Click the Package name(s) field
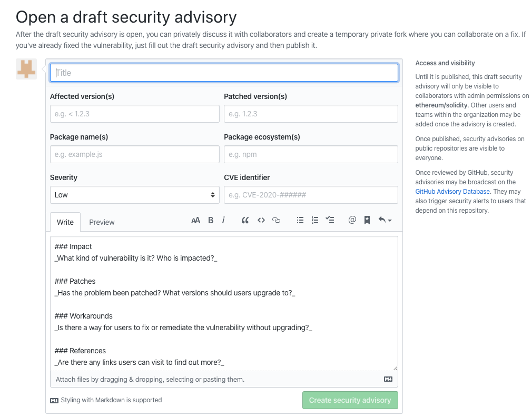The height and width of the screenshot is (417, 532). coord(135,154)
